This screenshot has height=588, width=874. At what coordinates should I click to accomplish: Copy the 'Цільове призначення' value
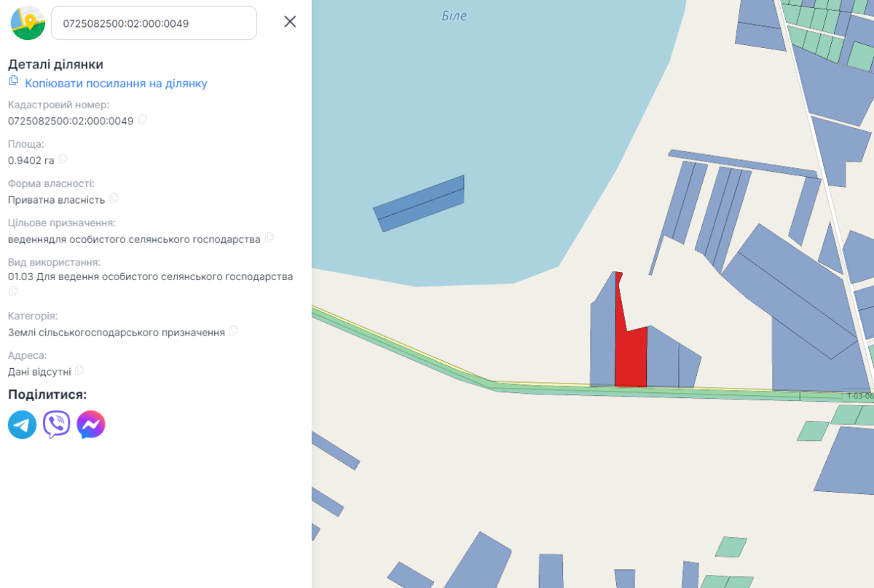pyautogui.click(x=269, y=237)
